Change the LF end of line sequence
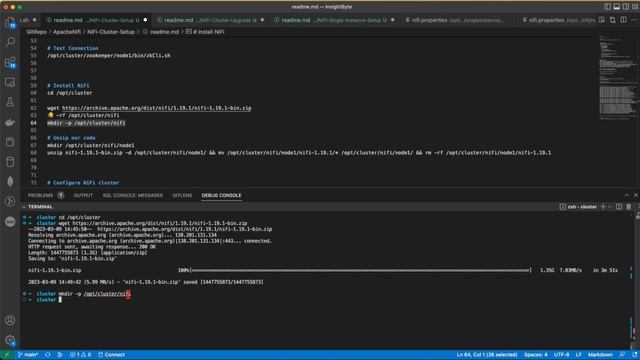 578,355
